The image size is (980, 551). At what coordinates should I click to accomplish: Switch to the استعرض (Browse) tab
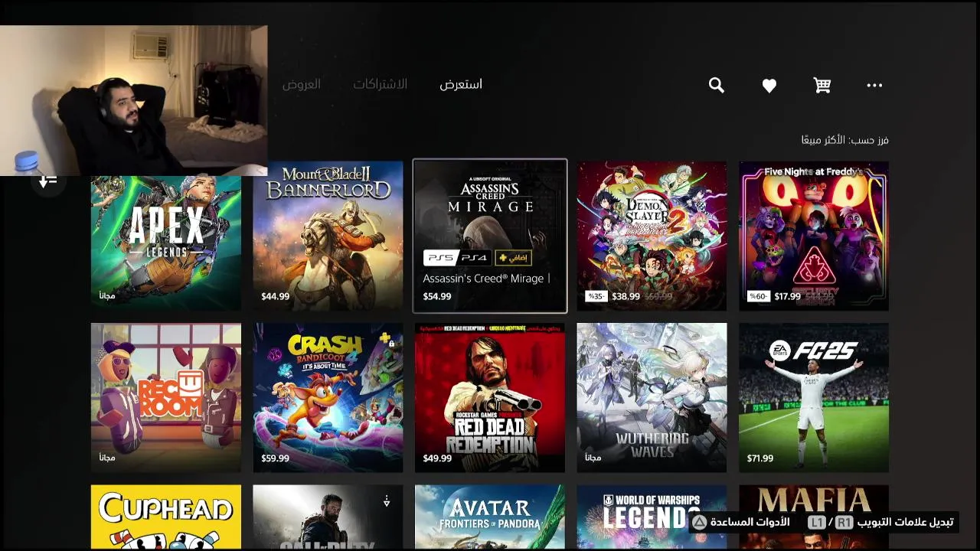[461, 84]
